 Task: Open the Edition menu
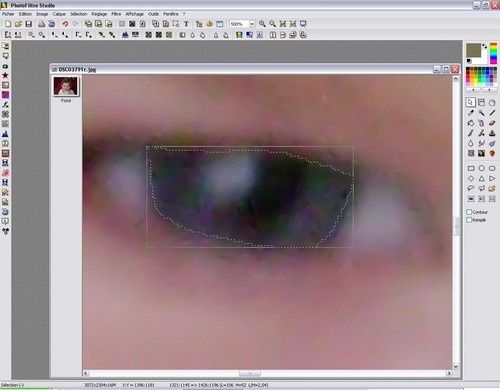coord(25,14)
